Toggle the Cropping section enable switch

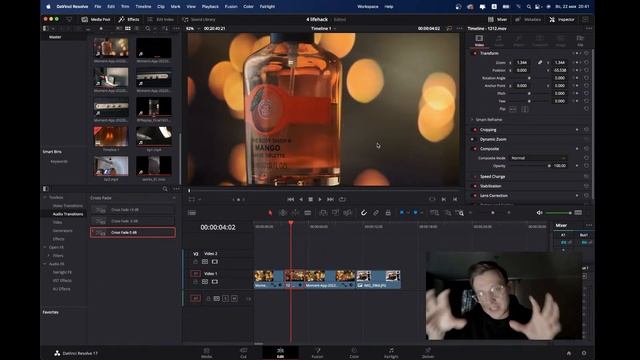point(475,130)
